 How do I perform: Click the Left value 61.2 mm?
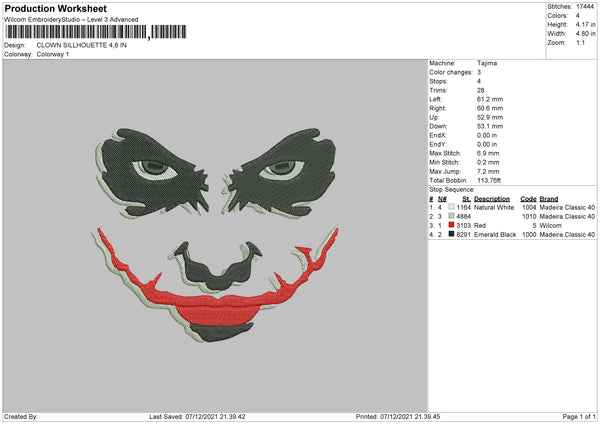[x=490, y=99]
